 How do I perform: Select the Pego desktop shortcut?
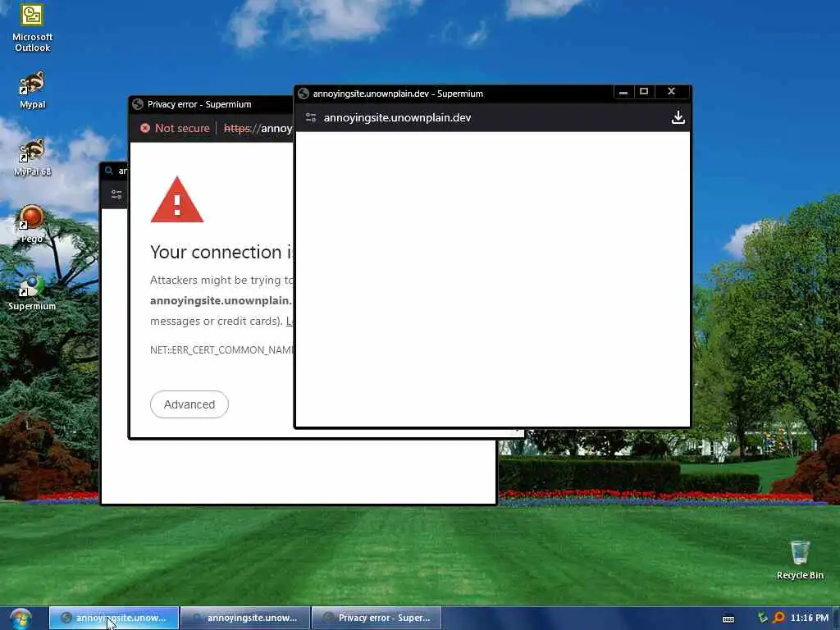32,224
